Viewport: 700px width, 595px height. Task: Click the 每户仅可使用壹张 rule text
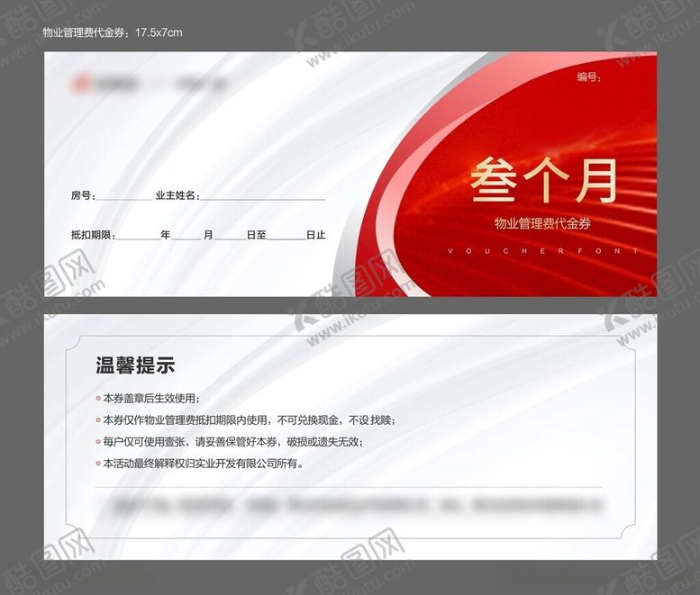coord(232,442)
